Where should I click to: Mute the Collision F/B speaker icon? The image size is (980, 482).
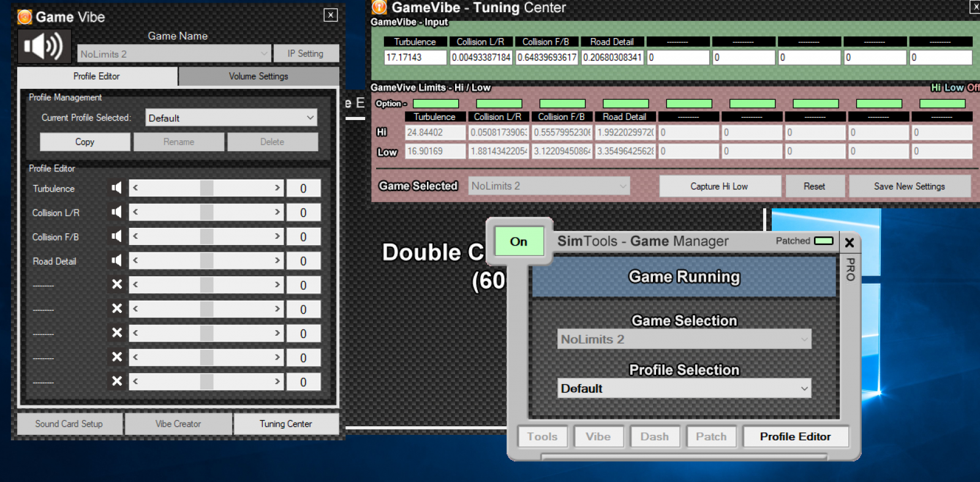pos(116,236)
